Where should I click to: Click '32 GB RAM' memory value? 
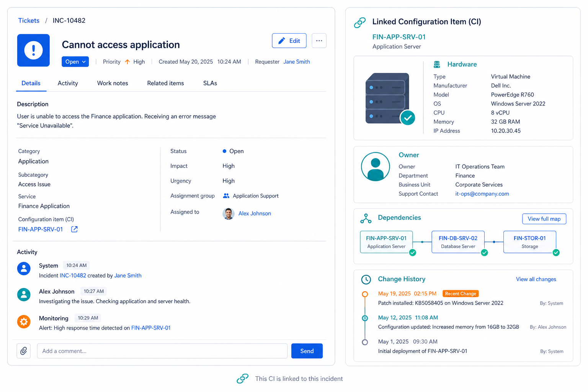[505, 122]
